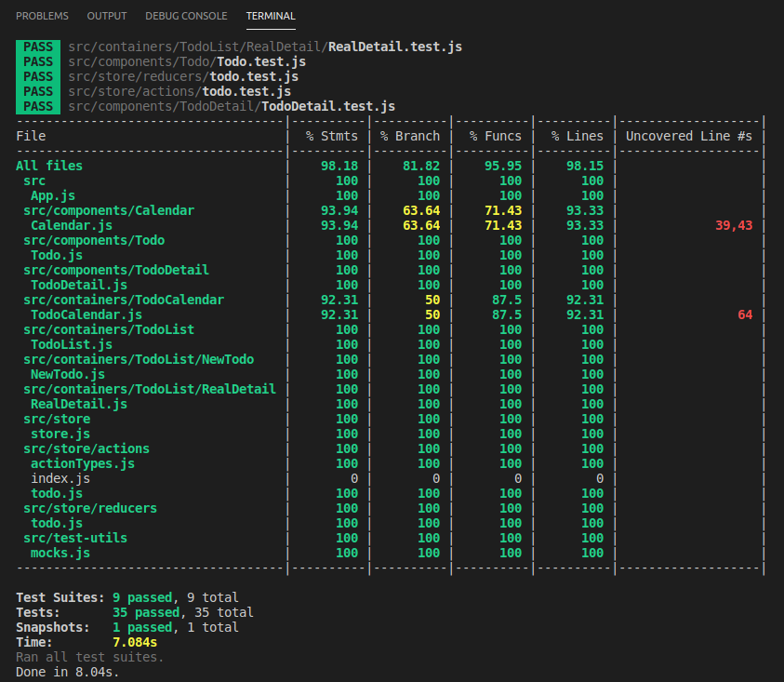Click the PASS badge next to RealDetail.test.js
This screenshot has width=784, height=682.
(38, 47)
